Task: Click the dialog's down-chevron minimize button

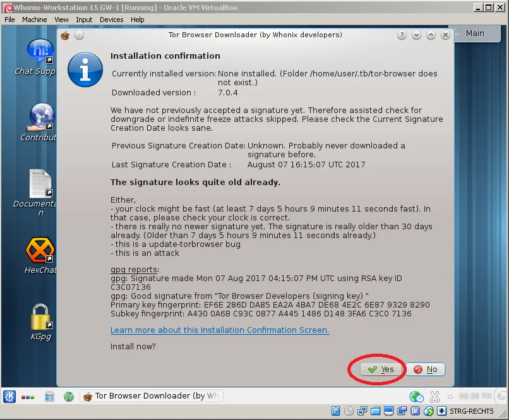Action: (x=417, y=35)
